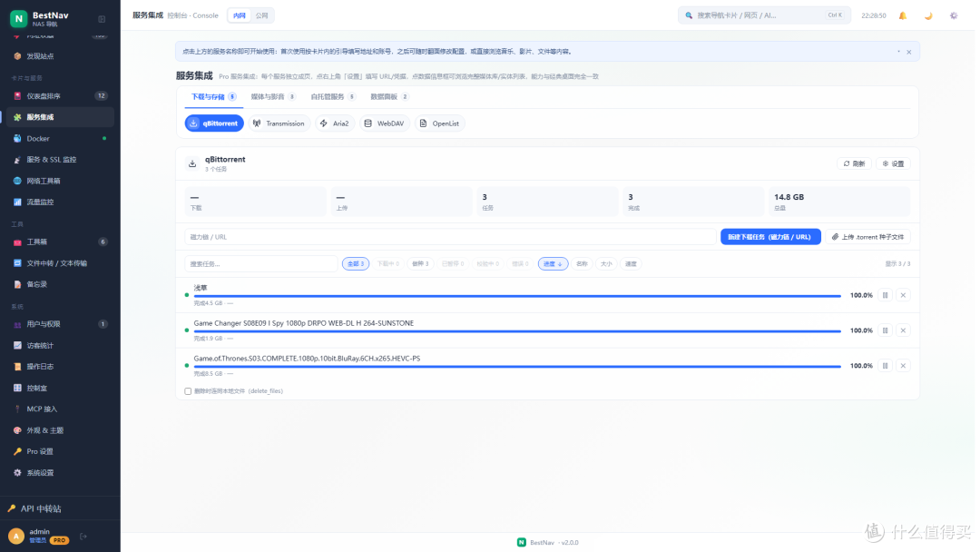Remove the Game.of.Thrones.S03 torrent
The height and width of the screenshot is (552, 980).
click(903, 366)
